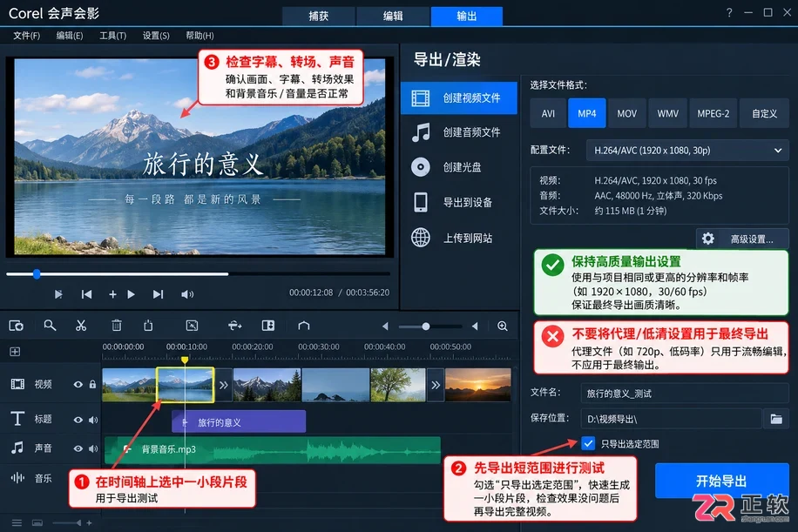Viewport: 798px width, 532px height.
Task: Click the preview volume speaker icon
Action: (x=187, y=294)
